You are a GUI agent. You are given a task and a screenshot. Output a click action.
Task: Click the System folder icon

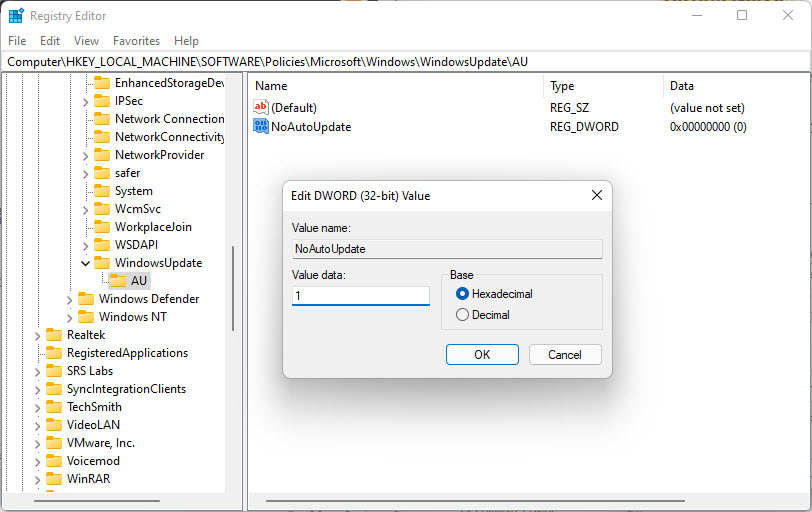click(102, 191)
